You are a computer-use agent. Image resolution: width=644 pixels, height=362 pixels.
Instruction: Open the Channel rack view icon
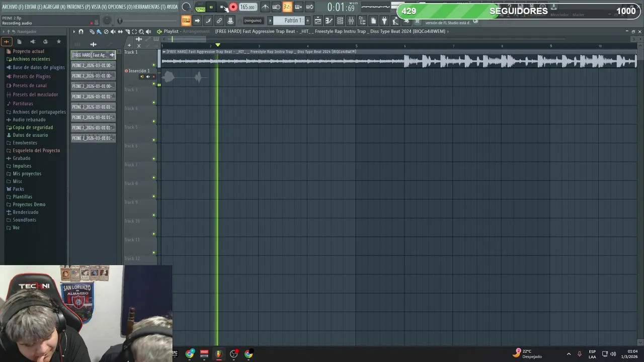click(340, 21)
